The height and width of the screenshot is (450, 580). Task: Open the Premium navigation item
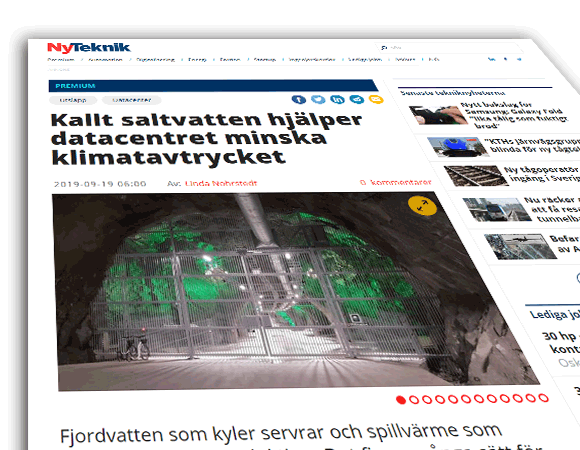(x=61, y=60)
